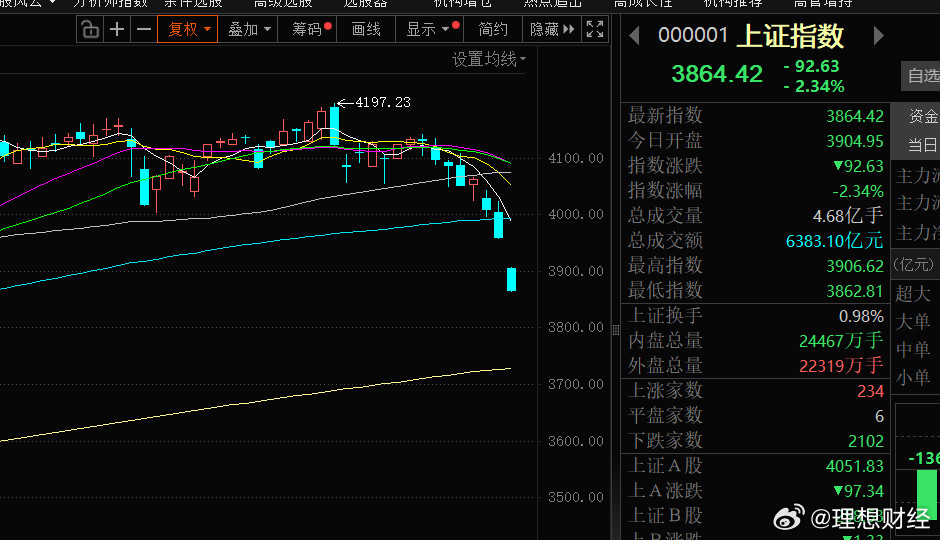Click 最高指数 value 3906.62
Image resolution: width=940 pixels, height=540 pixels.
[x=855, y=266]
